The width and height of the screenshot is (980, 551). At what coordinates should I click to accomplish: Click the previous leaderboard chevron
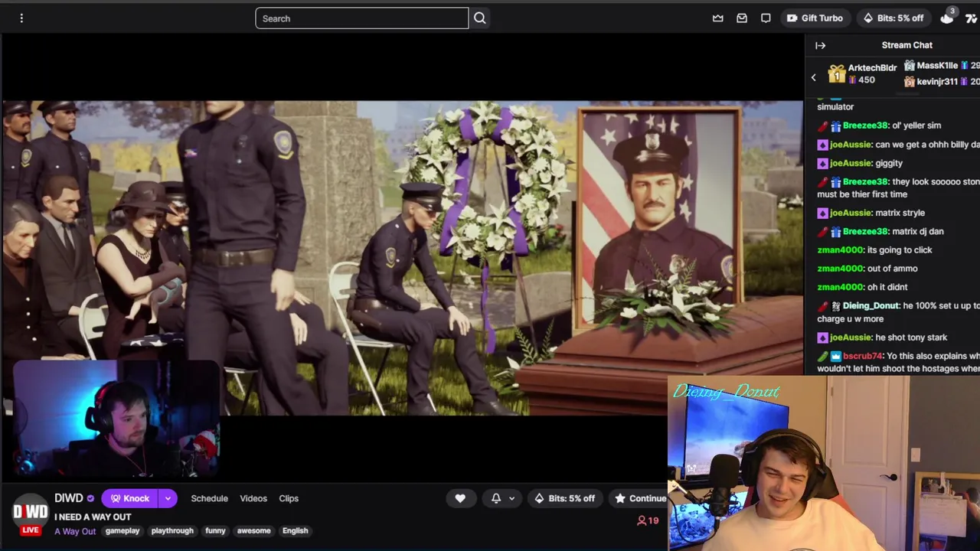pos(814,77)
